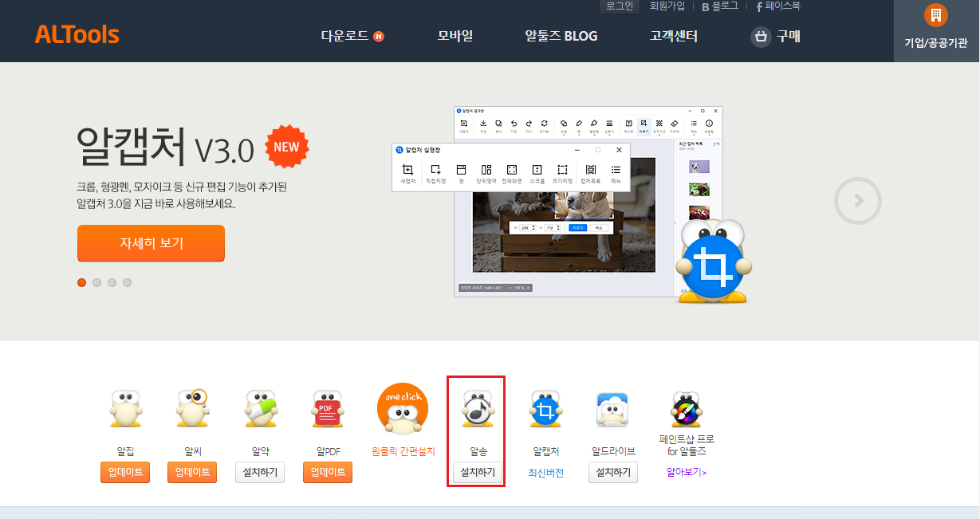This screenshot has width=980, height=519.
Task: Click 설치하기 button under 알드라이브
Action: tap(613, 472)
